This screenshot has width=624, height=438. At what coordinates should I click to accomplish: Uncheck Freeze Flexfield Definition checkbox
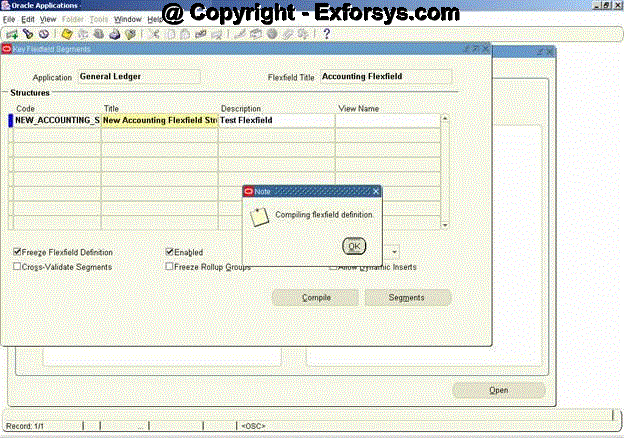pyautogui.click(x=17, y=253)
